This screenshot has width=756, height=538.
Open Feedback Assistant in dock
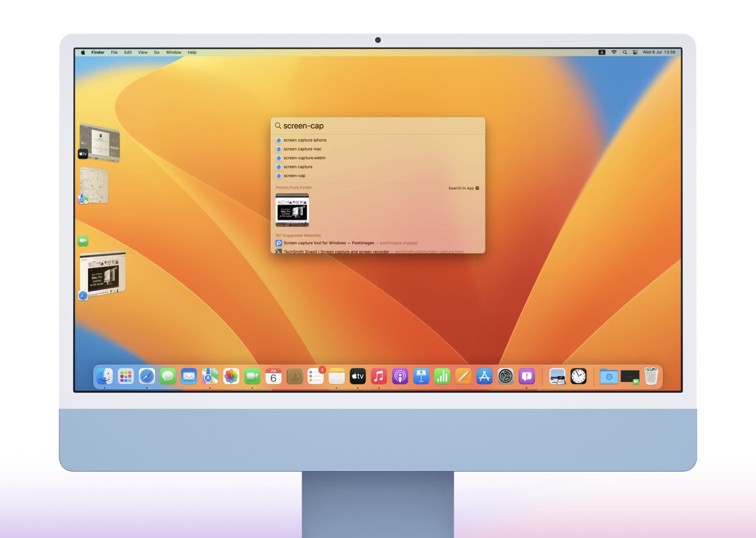[527, 377]
